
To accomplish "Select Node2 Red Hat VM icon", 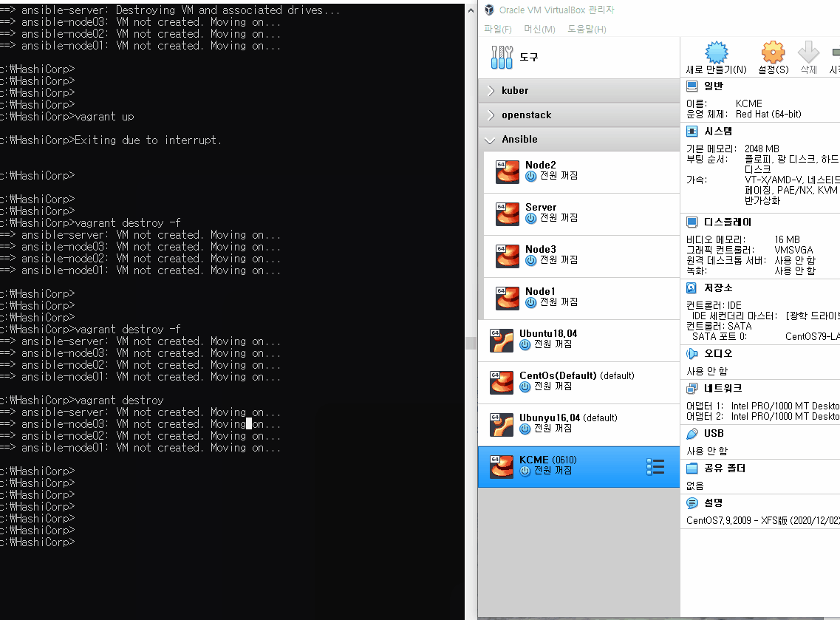I will (x=508, y=172).
